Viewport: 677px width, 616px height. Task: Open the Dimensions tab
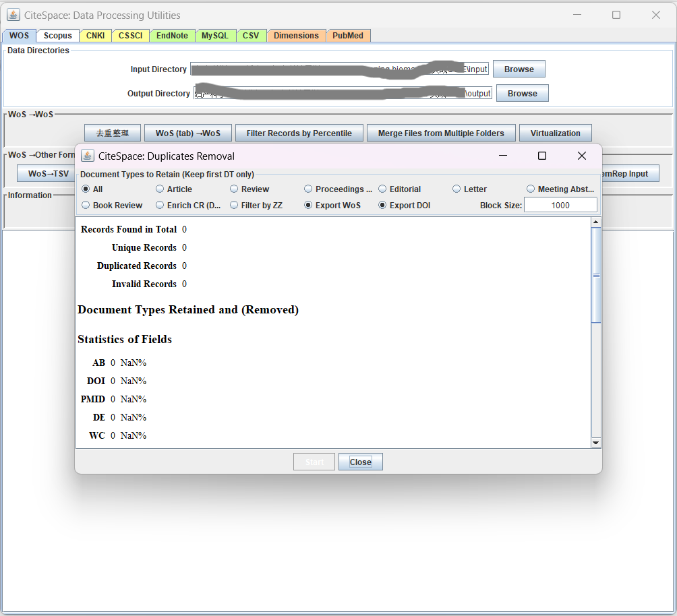pos(296,36)
